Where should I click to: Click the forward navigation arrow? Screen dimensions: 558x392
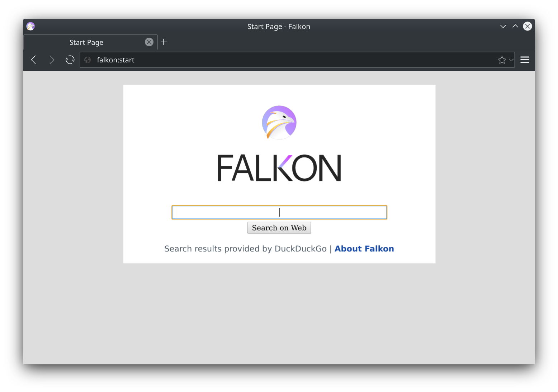tap(52, 60)
